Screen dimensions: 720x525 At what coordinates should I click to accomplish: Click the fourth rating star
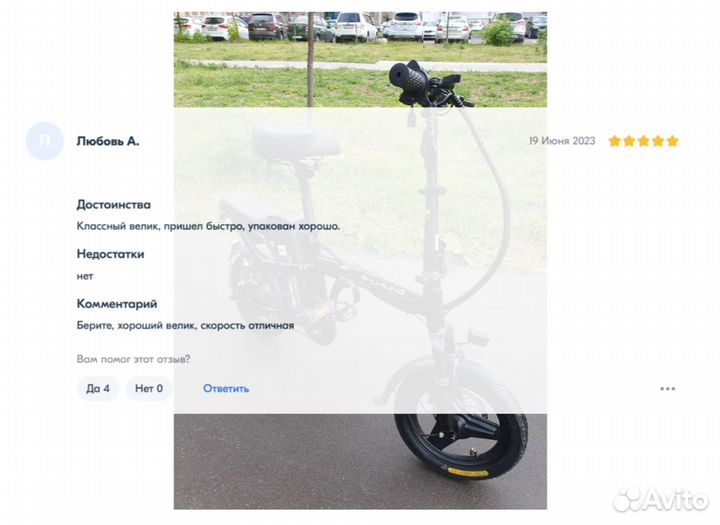coord(658,141)
